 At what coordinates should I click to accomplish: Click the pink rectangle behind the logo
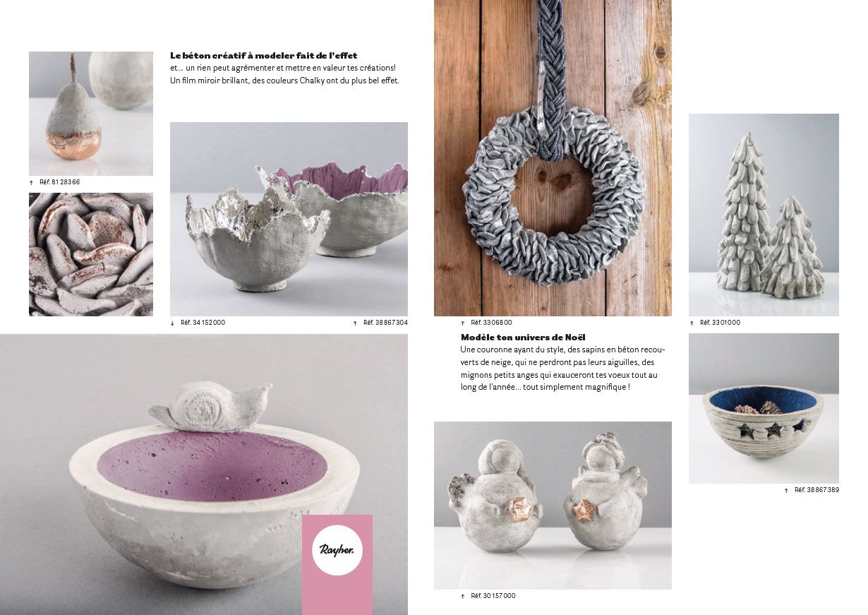point(337,565)
